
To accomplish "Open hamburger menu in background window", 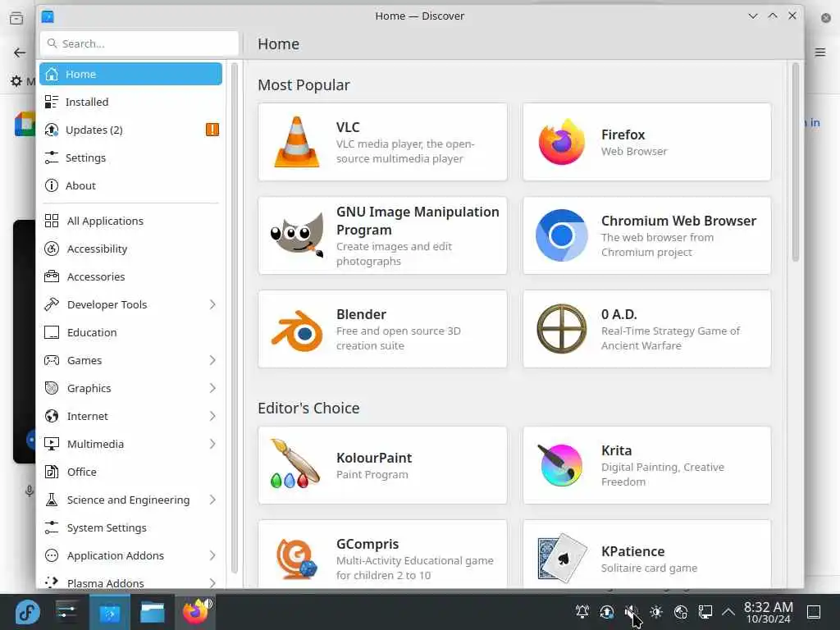I will point(820,52).
